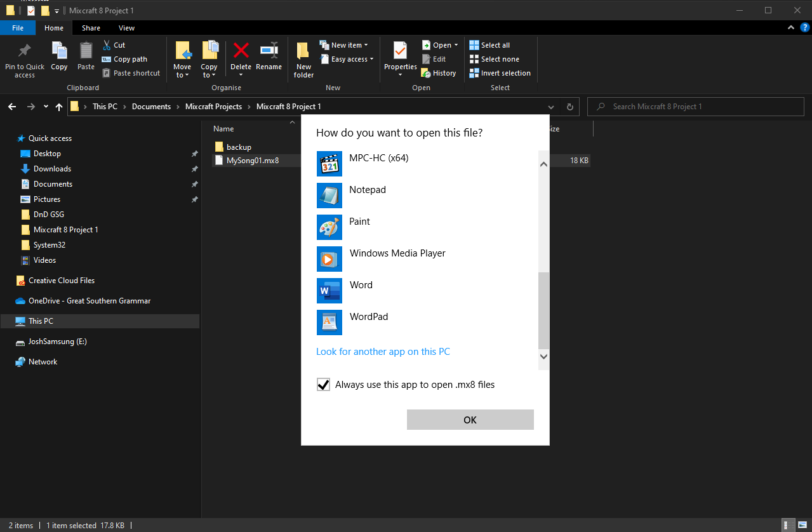Uncheck Always use this app for .mx8
Viewport: 812px width, 532px height.
click(324, 385)
